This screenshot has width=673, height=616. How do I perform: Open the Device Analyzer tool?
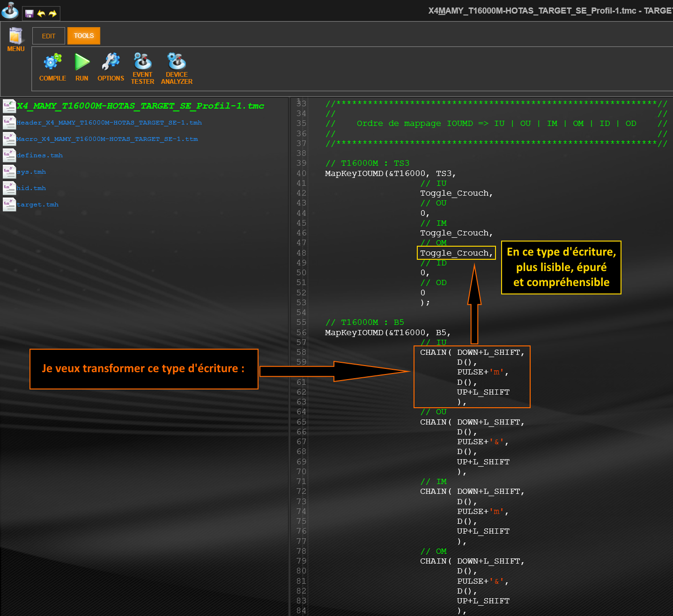177,62
